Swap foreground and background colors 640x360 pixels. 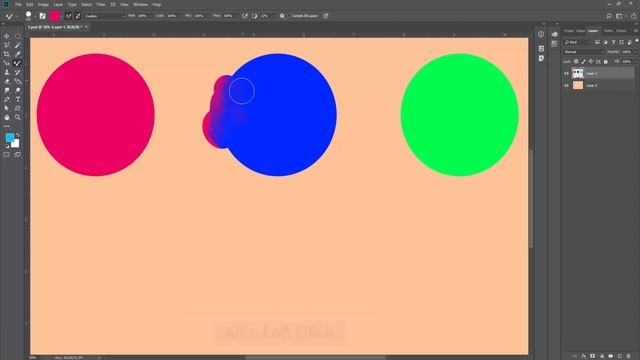18,135
